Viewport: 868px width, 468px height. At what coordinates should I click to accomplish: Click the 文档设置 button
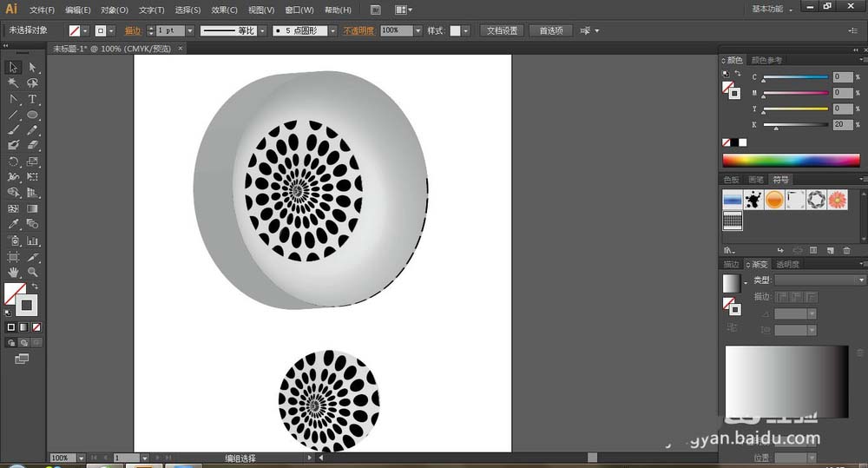pos(501,30)
